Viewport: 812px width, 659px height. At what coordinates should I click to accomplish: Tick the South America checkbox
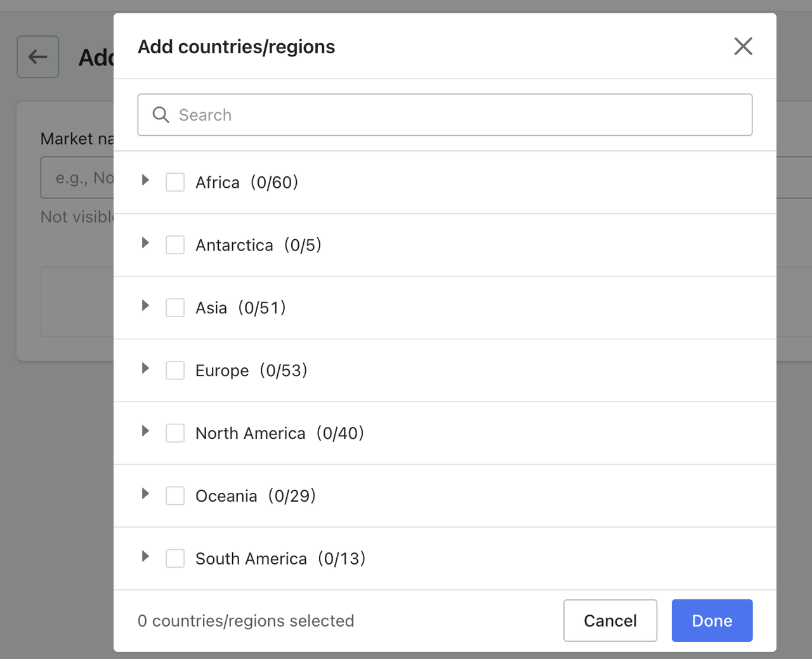click(175, 558)
